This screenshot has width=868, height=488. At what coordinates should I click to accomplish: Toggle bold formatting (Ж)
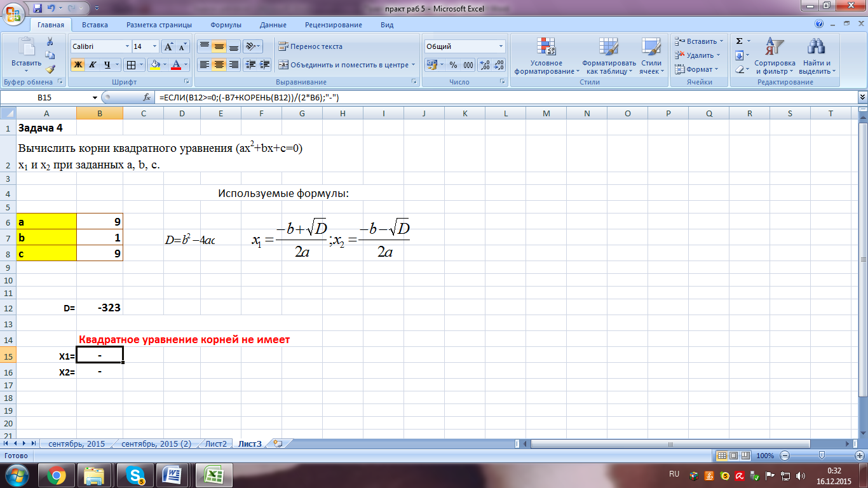click(78, 65)
